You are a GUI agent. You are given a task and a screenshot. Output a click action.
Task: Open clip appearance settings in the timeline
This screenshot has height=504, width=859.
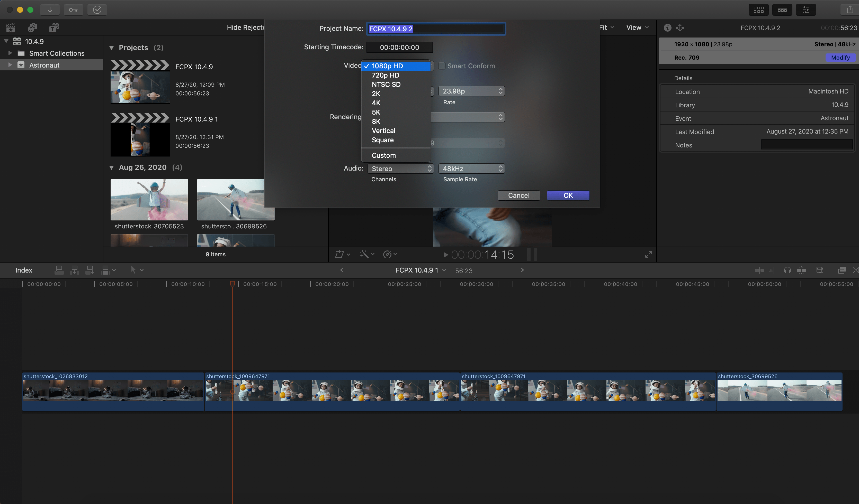(x=820, y=270)
